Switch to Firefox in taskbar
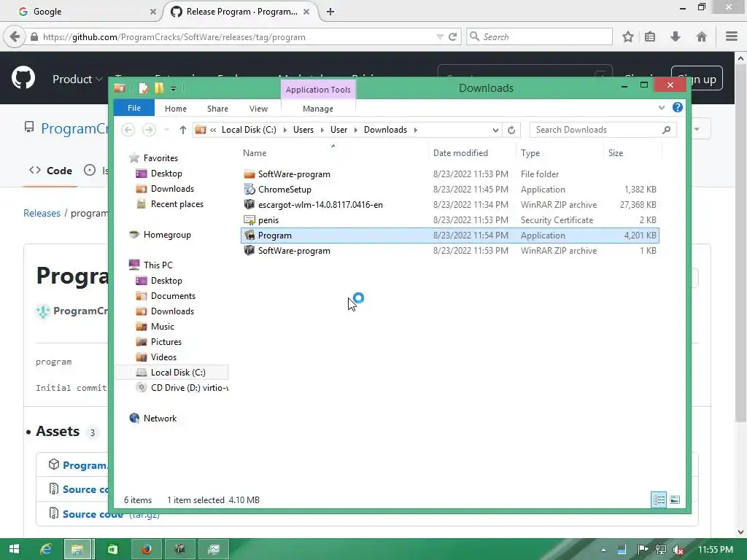Screen dimensions: 747x560 tap(146, 549)
